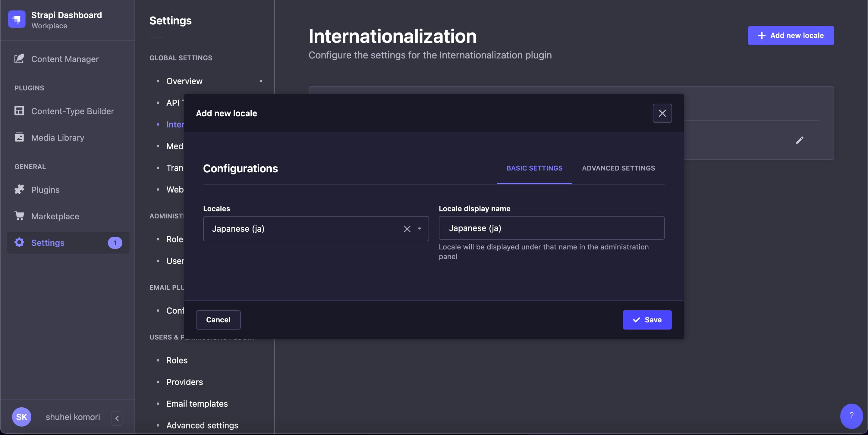Go to Content Manager
Viewport: 868px width, 435px height.
pos(65,59)
